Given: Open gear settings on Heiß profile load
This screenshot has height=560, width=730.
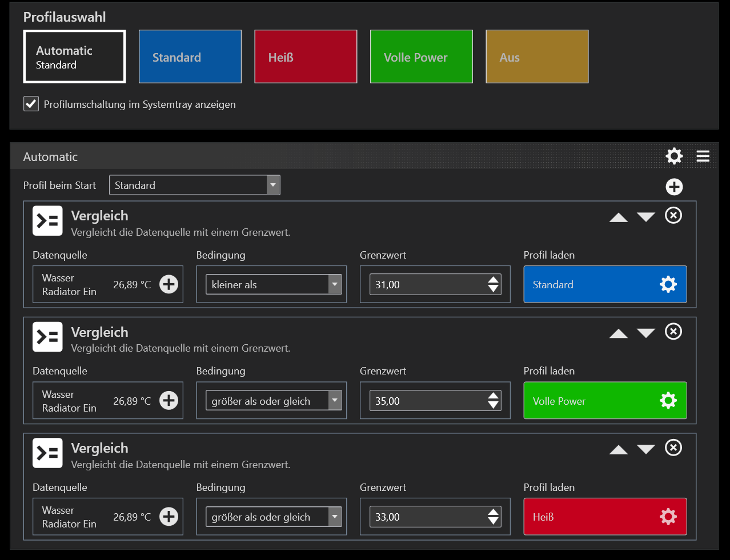Looking at the screenshot, I should 668,517.
